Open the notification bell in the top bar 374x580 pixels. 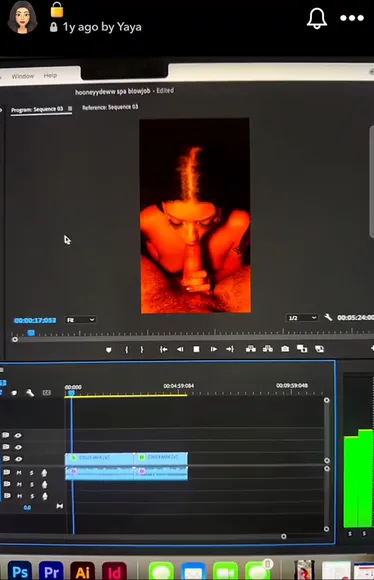tap(317, 18)
